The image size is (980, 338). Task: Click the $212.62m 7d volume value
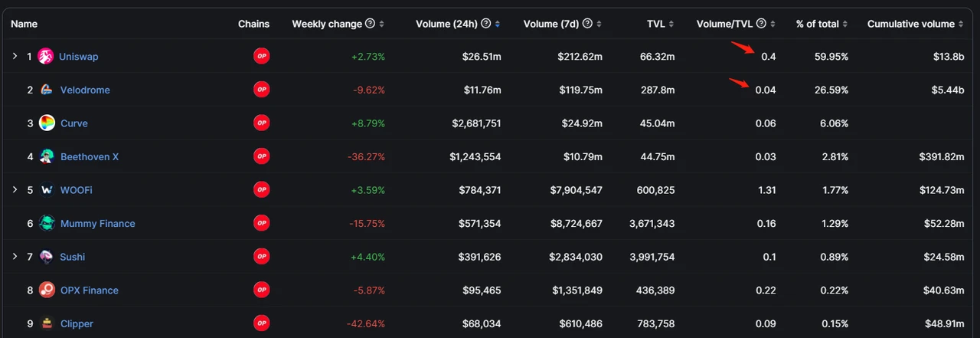click(x=580, y=57)
